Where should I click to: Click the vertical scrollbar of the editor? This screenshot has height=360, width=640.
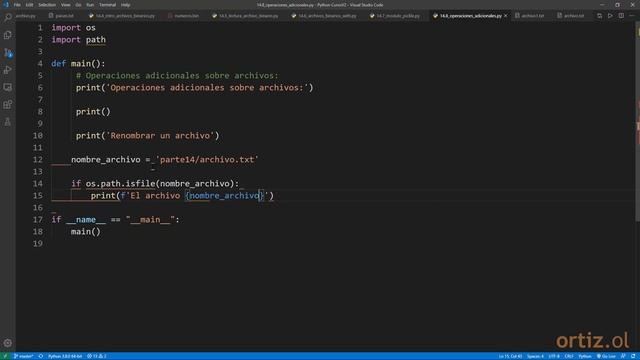coord(637,122)
